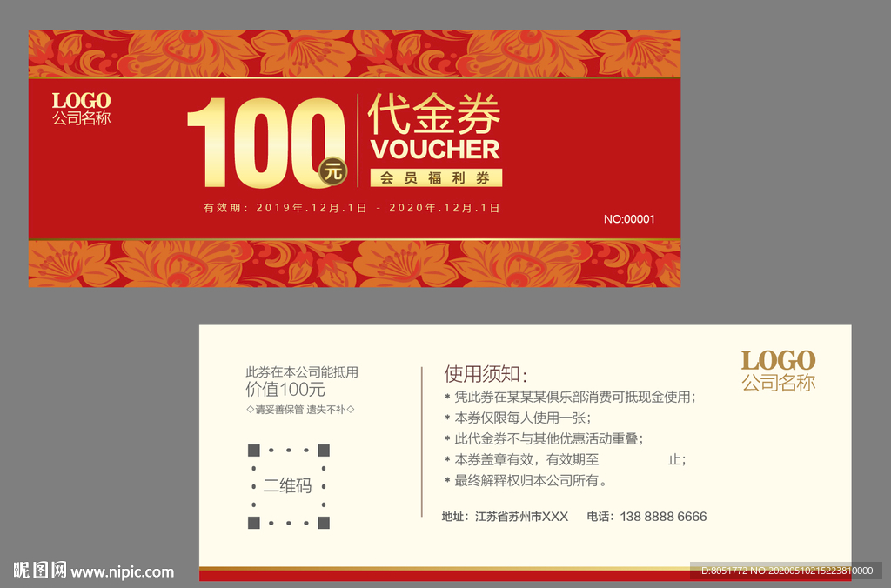This screenshot has height=588, width=891.
Task: Click the gold 公司名称 text on the back card
Action: coord(779,383)
